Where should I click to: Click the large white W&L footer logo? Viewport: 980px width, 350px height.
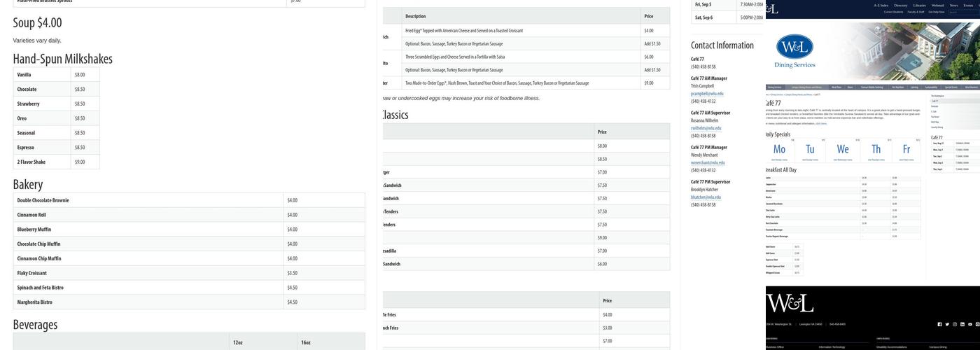pyautogui.click(x=790, y=304)
